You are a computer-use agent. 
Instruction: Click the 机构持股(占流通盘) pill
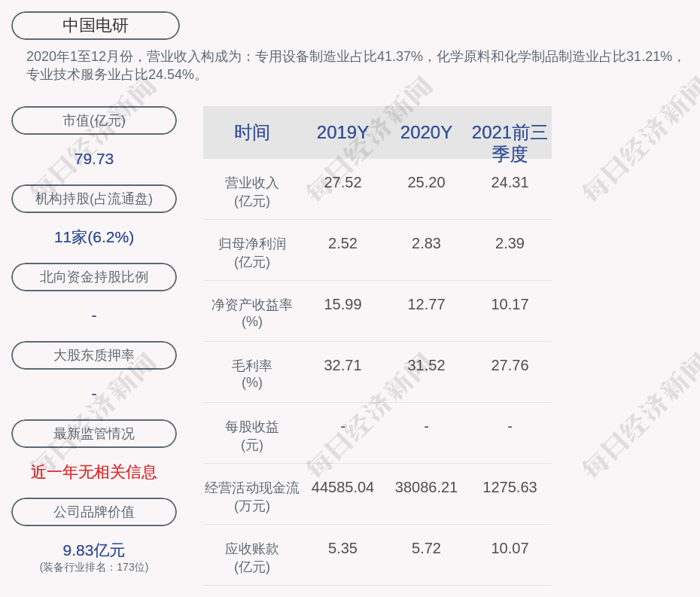point(94,199)
